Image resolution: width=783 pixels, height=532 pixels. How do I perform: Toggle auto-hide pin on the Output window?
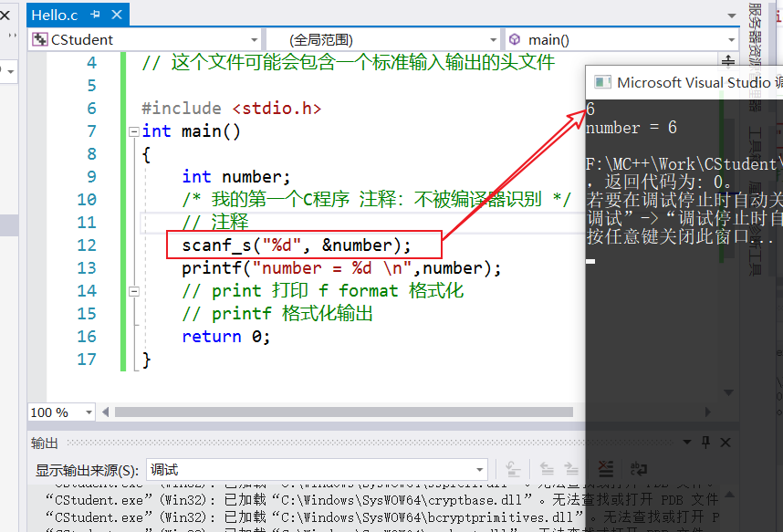tap(705, 442)
